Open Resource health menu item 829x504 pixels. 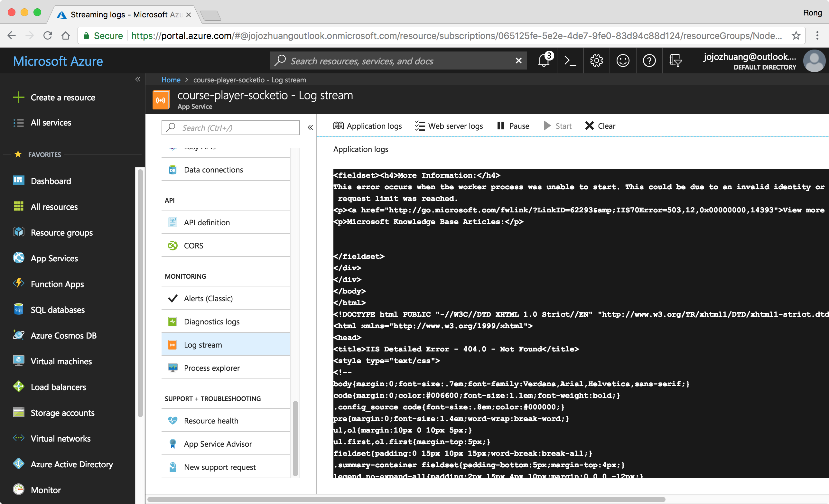tap(226, 421)
